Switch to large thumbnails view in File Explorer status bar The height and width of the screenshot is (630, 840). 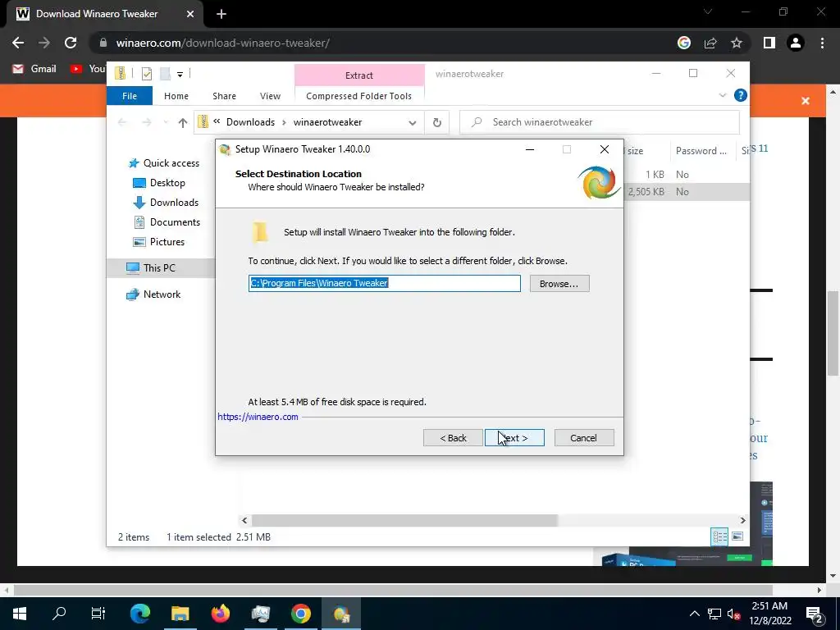[x=737, y=536]
